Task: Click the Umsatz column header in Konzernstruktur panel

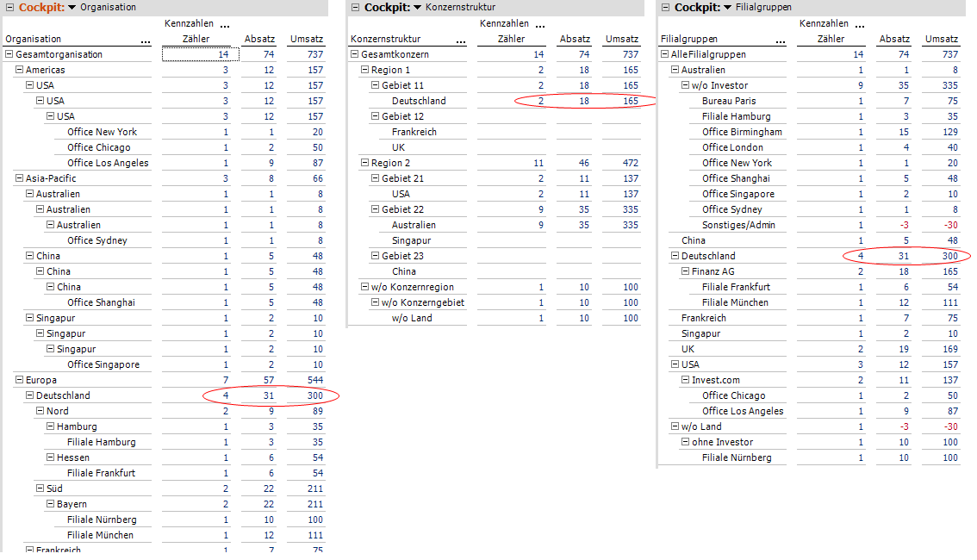Action: click(x=621, y=39)
